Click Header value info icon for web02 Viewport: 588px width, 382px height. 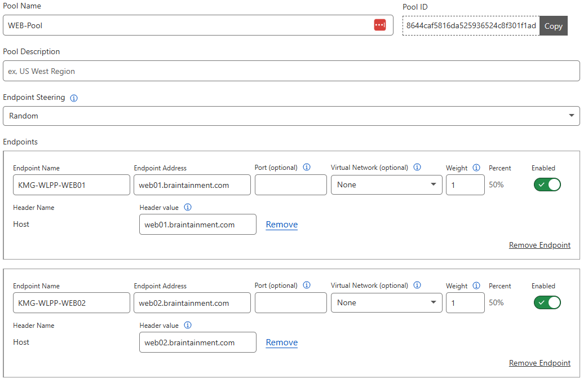[x=188, y=325]
